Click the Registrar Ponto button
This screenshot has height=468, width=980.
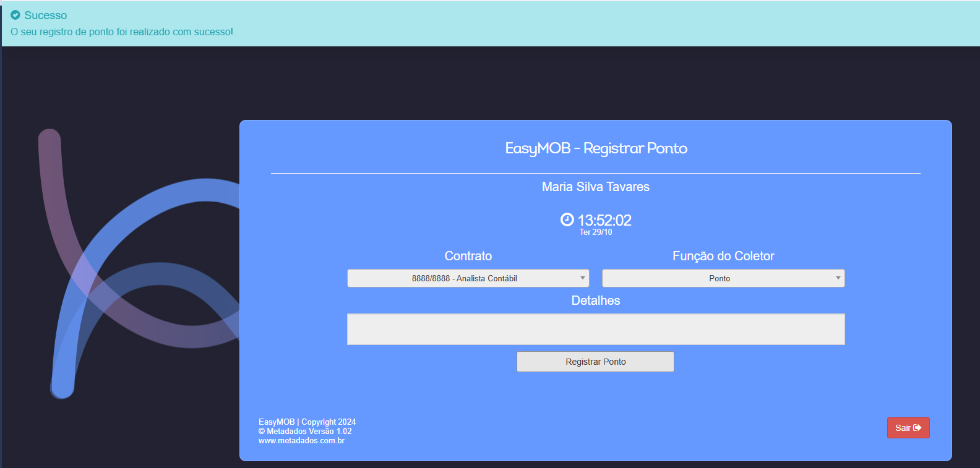(x=595, y=362)
